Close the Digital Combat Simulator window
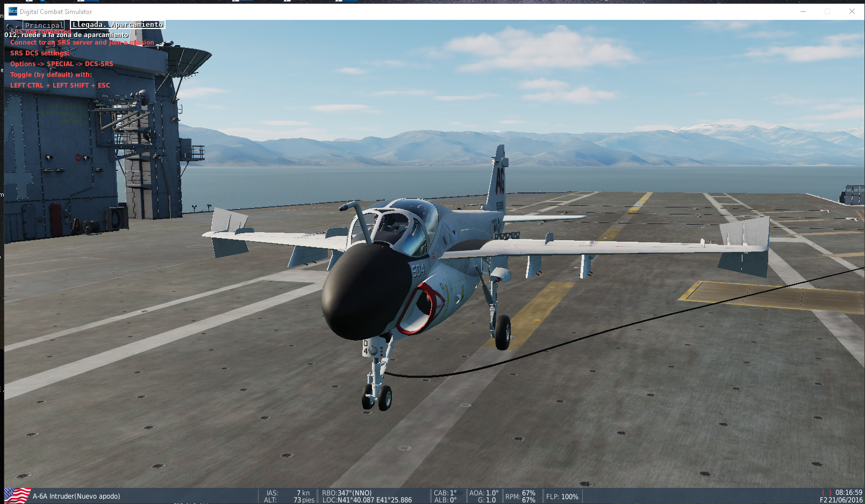Image resolution: width=865 pixels, height=504 pixels. (x=852, y=11)
